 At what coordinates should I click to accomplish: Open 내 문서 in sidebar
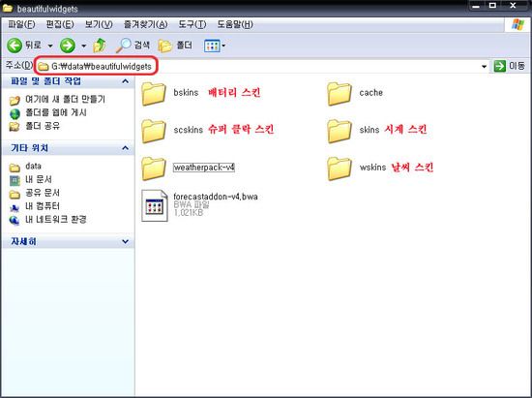[39, 179]
